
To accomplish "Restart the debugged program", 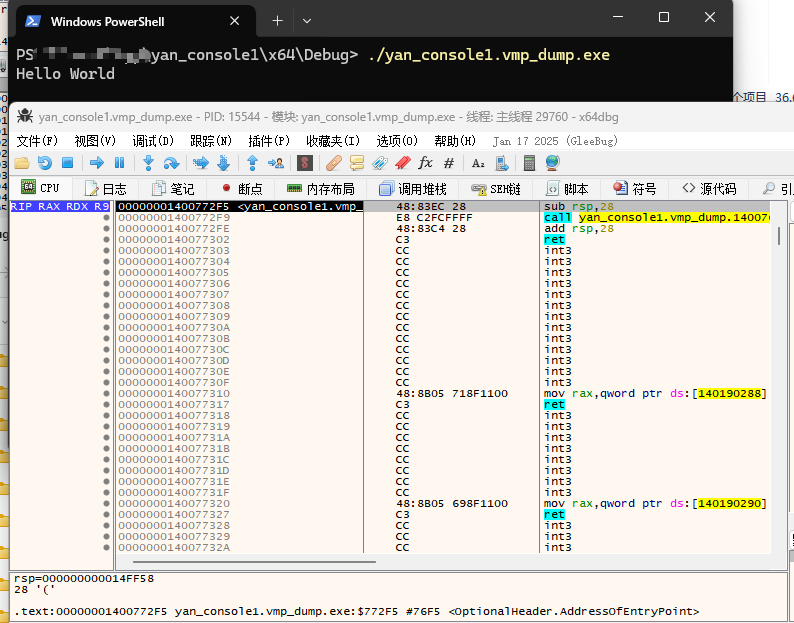I will pos(44,163).
